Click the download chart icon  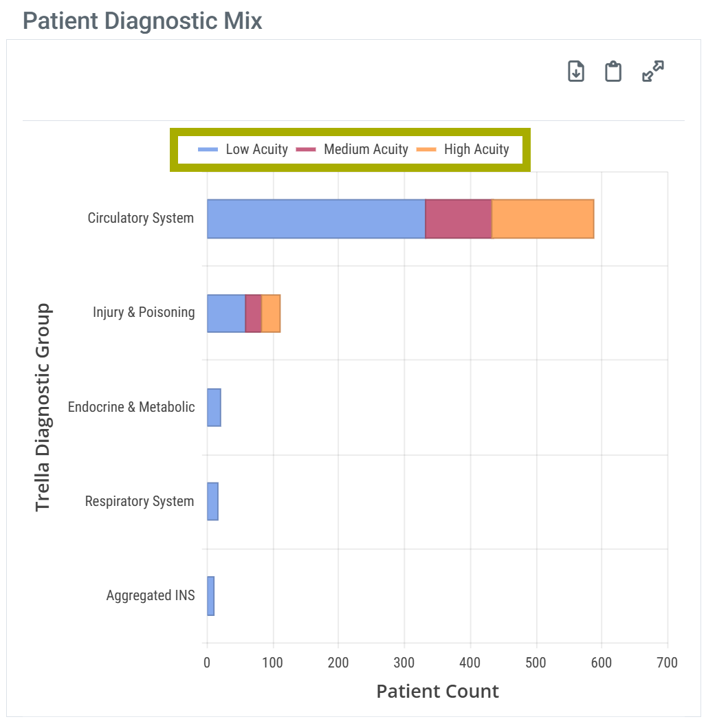[x=576, y=71]
